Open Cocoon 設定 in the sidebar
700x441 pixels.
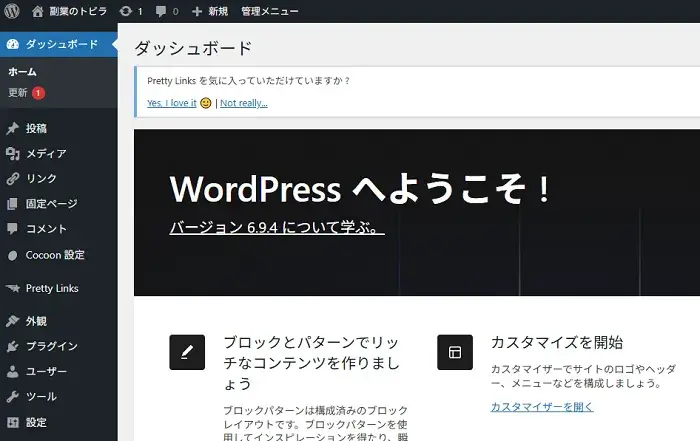coord(55,255)
